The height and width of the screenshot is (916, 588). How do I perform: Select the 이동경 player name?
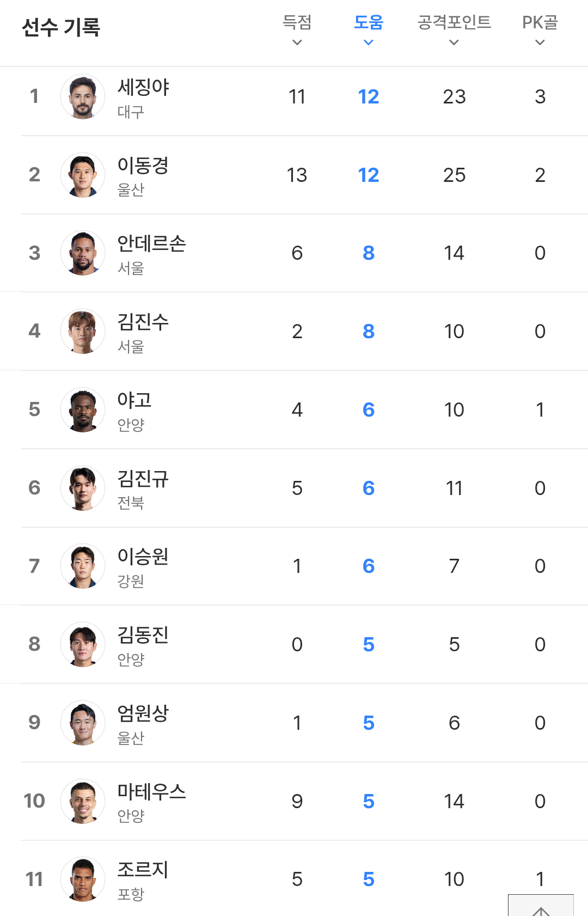point(143,166)
